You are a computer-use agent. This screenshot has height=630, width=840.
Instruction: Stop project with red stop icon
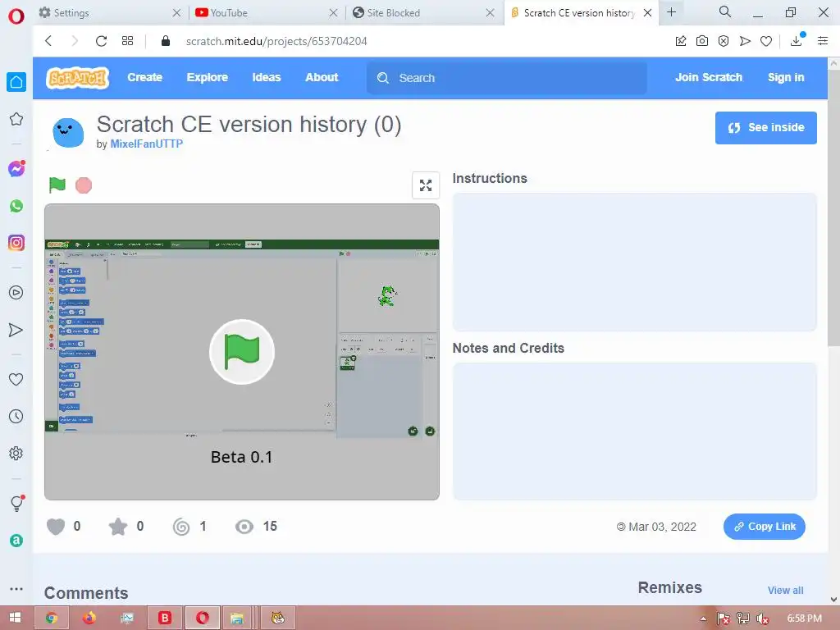coord(84,185)
